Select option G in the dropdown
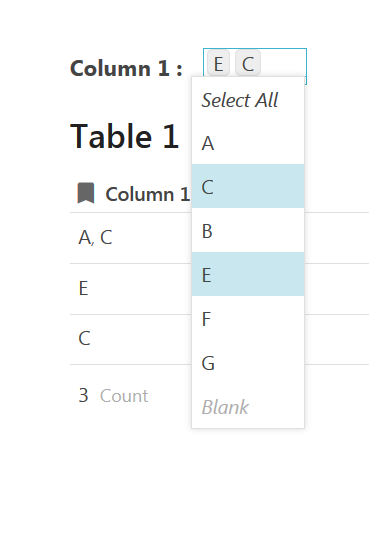 tap(248, 362)
